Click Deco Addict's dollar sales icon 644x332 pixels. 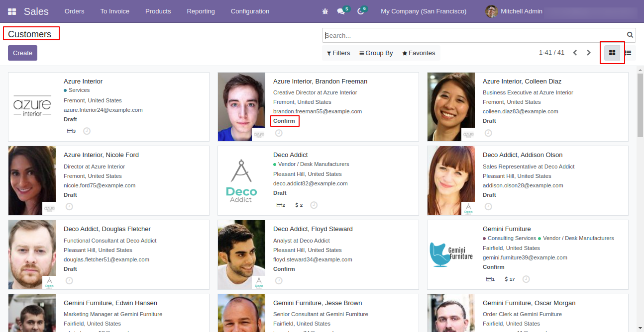[x=297, y=205]
